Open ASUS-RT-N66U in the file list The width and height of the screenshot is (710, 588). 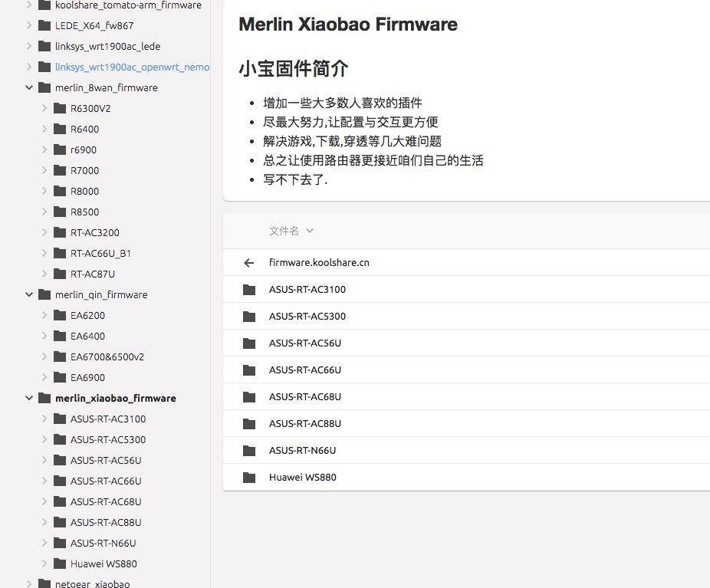302,451
